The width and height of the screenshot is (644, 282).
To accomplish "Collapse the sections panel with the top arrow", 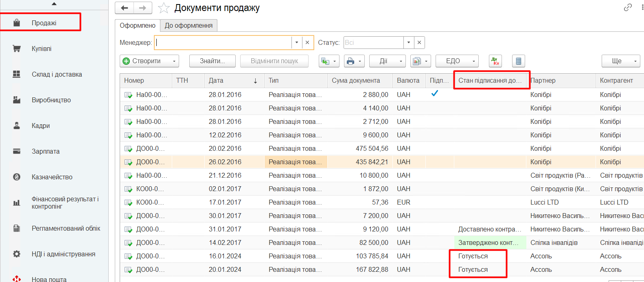I will click(x=54, y=4).
